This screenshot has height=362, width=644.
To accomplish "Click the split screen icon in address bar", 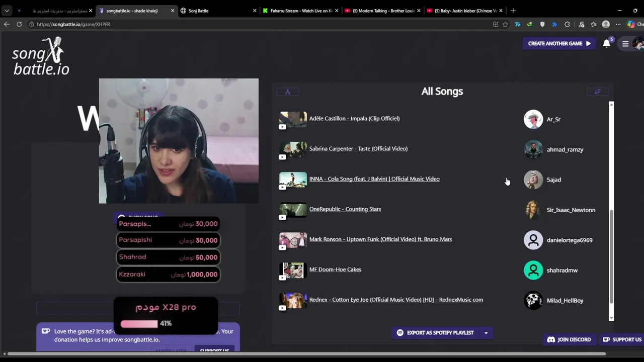I will click(x=496, y=24).
